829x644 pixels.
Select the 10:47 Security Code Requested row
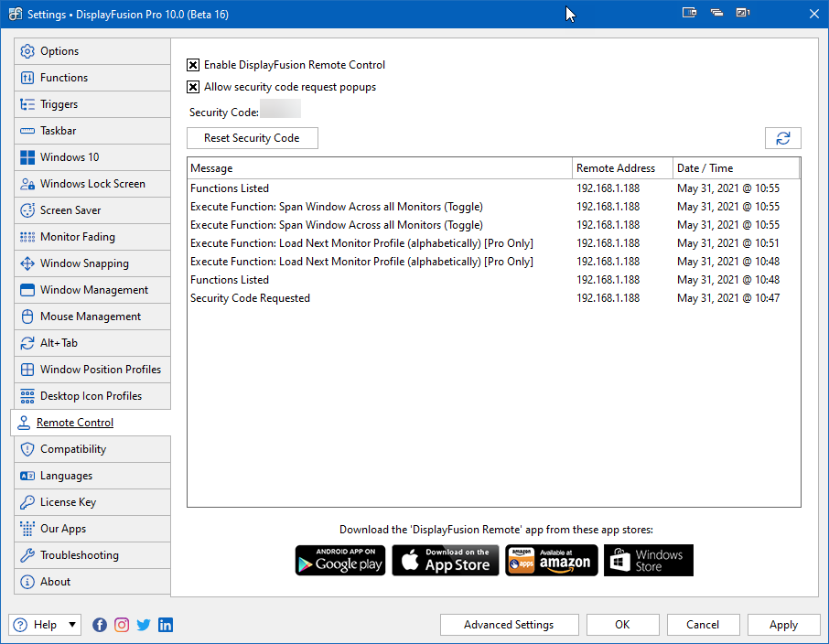coord(494,298)
